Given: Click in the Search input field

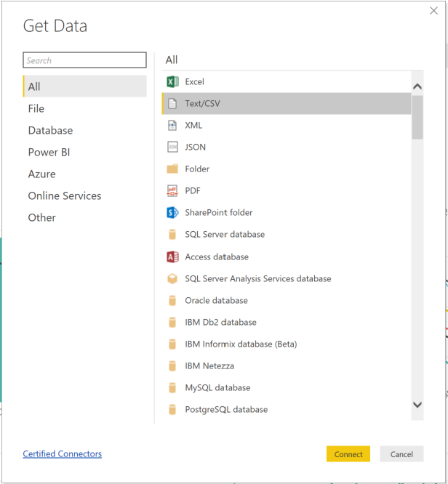Looking at the screenshot, I should coord(84,60).
